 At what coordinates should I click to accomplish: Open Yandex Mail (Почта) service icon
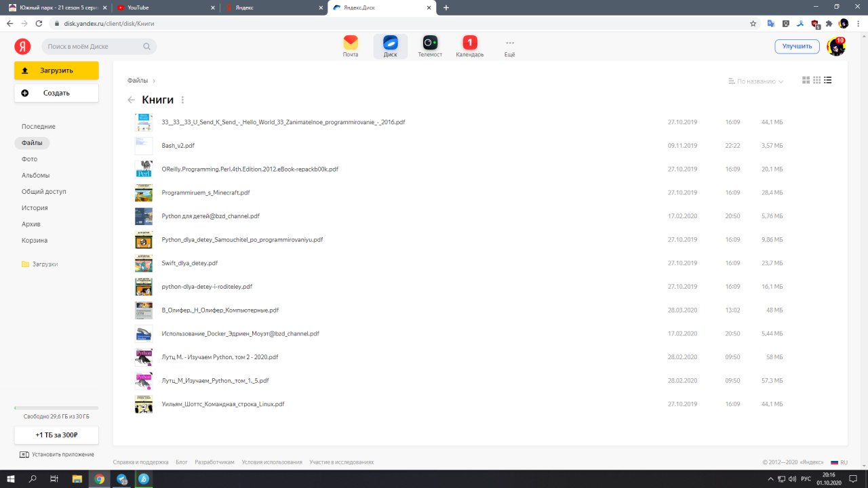(x=350, y=46)
